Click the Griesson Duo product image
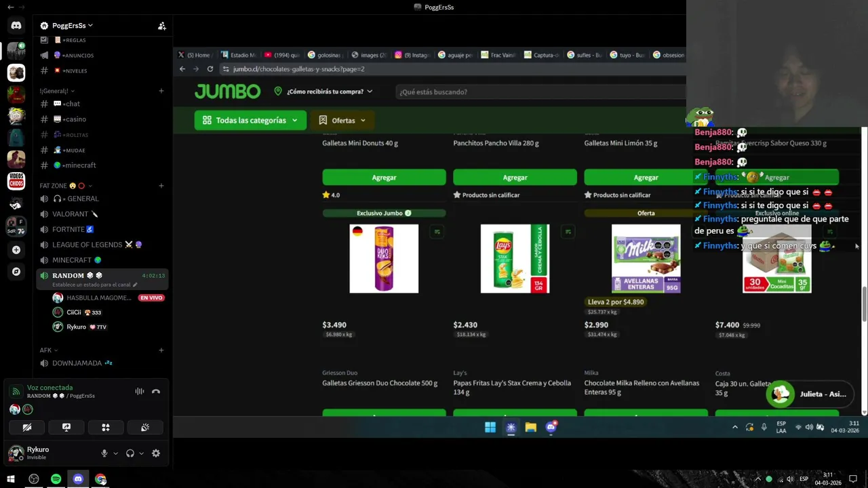This screenshot has height=488, width=868. 384,259
